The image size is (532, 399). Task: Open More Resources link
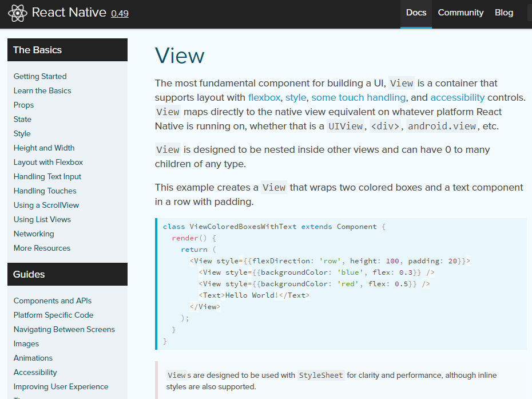pyautogui.click(x=42, y=248)
